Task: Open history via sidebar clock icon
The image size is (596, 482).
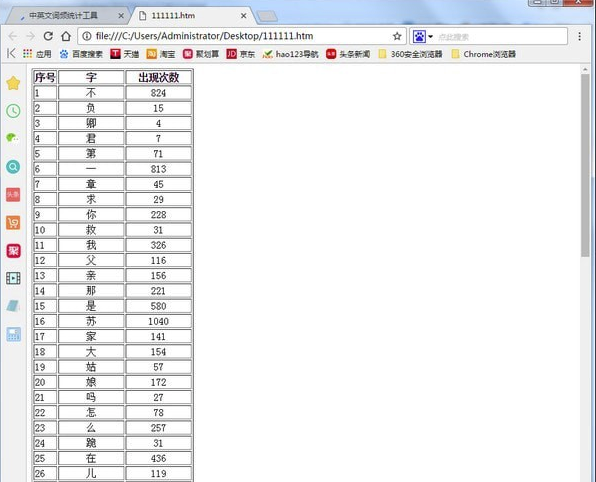Action: 13,111
